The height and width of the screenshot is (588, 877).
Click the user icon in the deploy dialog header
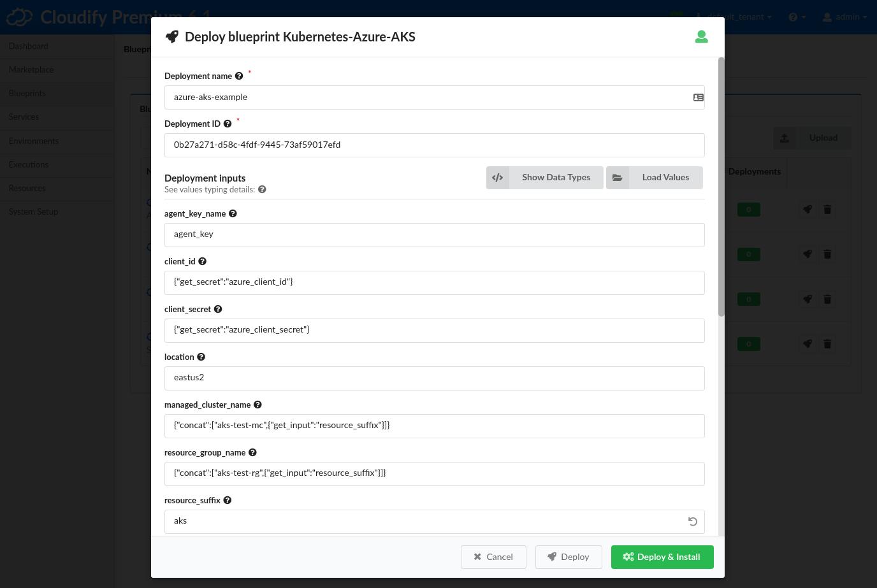tap(701, 36)
